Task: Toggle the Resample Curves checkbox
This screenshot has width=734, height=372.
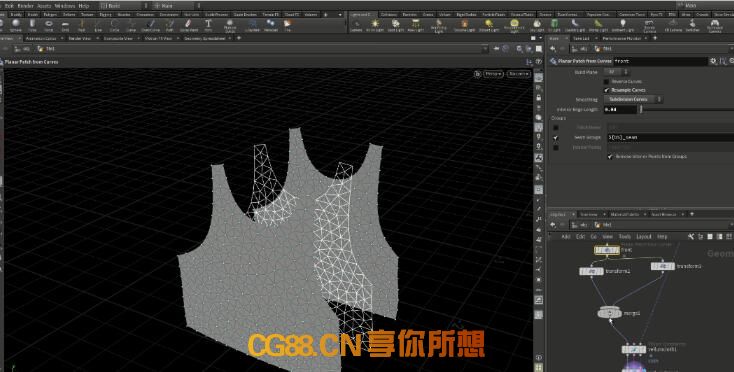Action: pyautogui.click(x=607, y=90)
